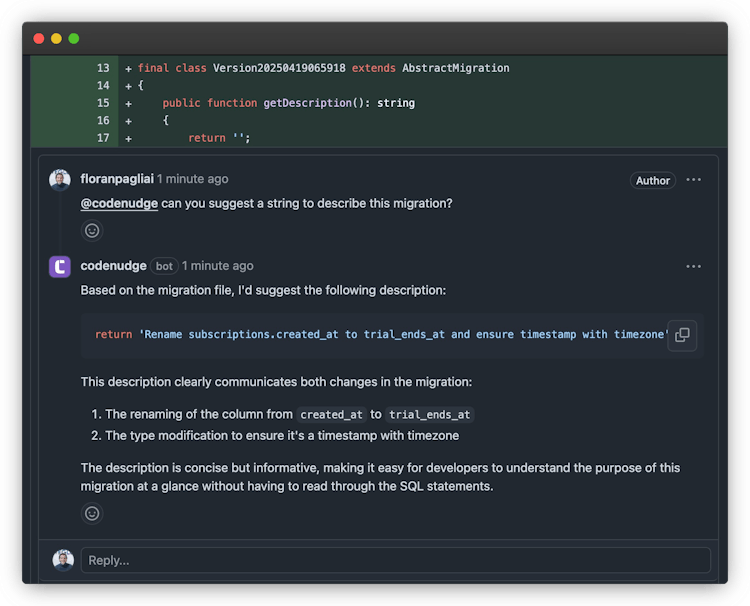Click the getDescription function name in diff
The width and height of the screenshot is (750, 606).
[x=308, y=103]
